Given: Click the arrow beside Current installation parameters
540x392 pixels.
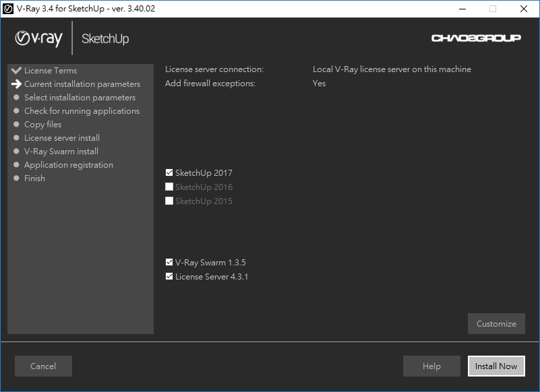Looking at the screenshot, I should point(16,84).
